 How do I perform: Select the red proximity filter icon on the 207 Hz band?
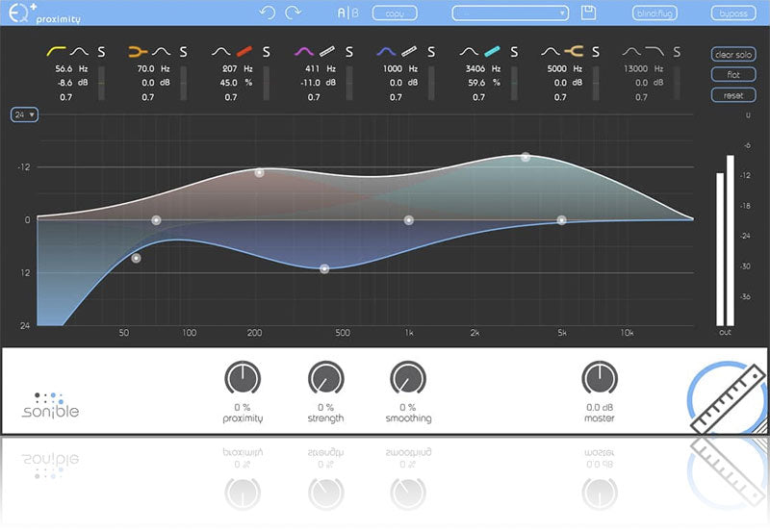pyautogui.click(x=244, y=51)
